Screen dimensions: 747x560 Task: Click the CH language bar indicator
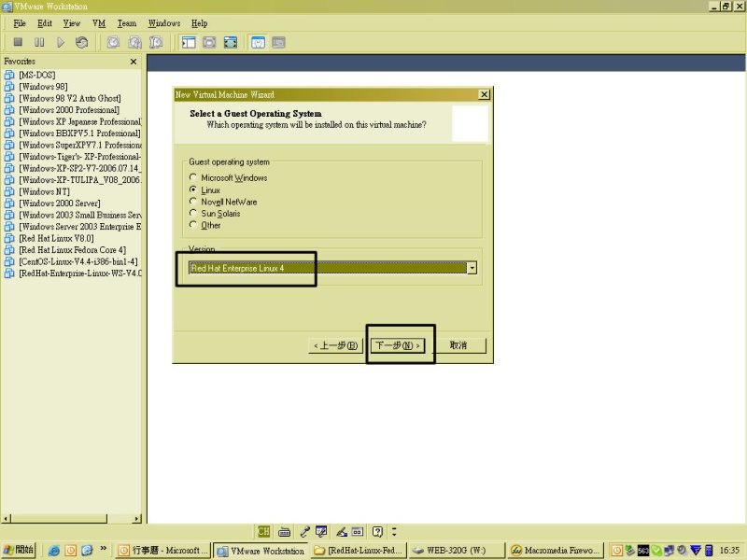click(263, 531)
